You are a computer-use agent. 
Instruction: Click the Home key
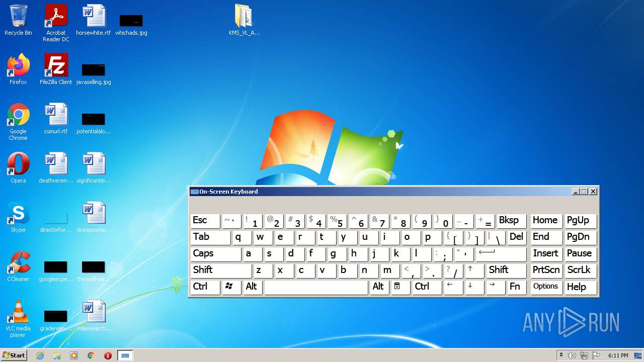pyautogui.click(x=546, y=221)
